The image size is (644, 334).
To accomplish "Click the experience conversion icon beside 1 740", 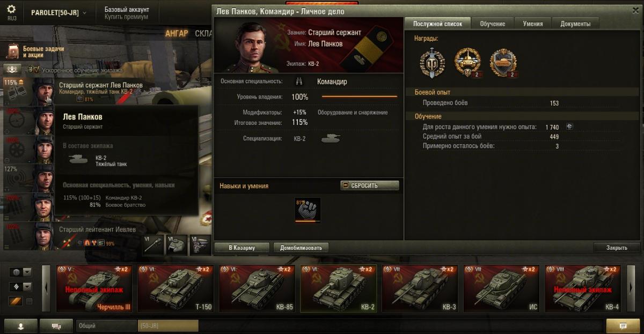I will [569, 127].
